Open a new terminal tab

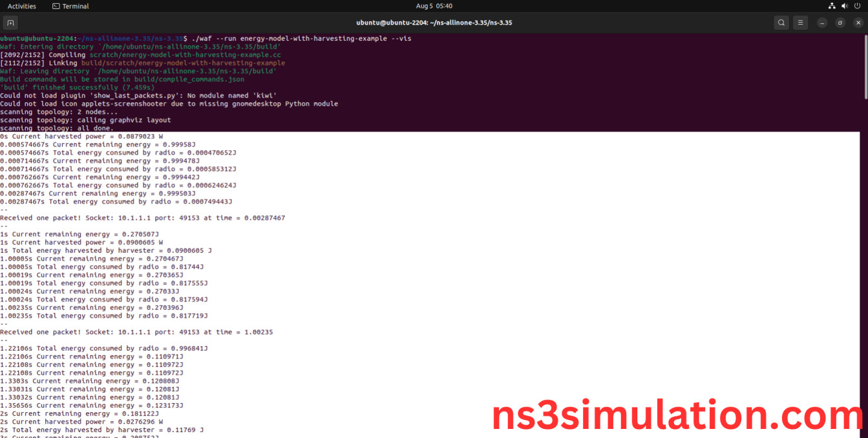[x=10, y=22]
